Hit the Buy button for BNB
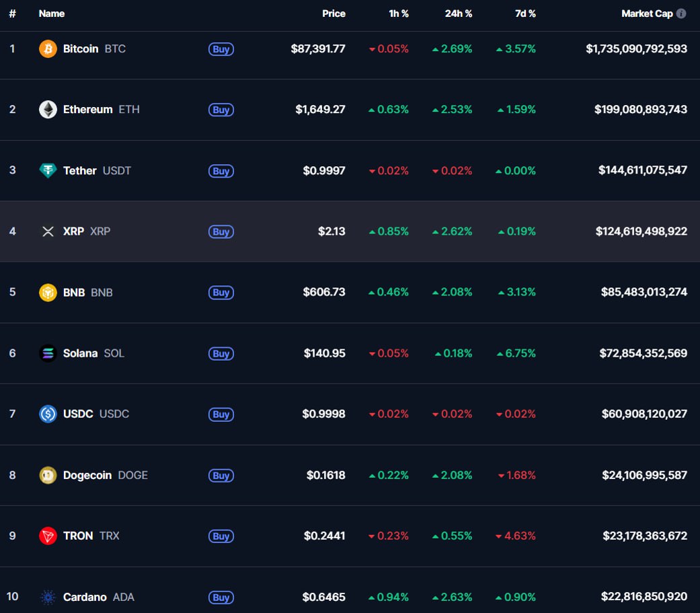700x613 pixels. (x=221, y=293)
